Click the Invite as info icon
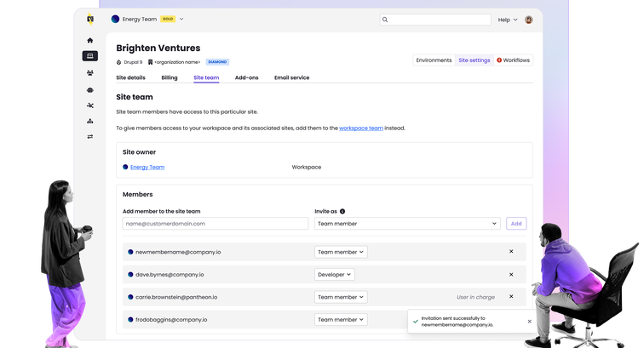 (x=342, y=211)
